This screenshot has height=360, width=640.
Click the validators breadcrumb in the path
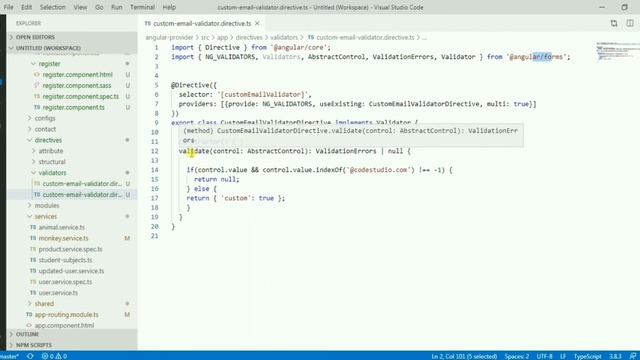[x=284, y=38]
